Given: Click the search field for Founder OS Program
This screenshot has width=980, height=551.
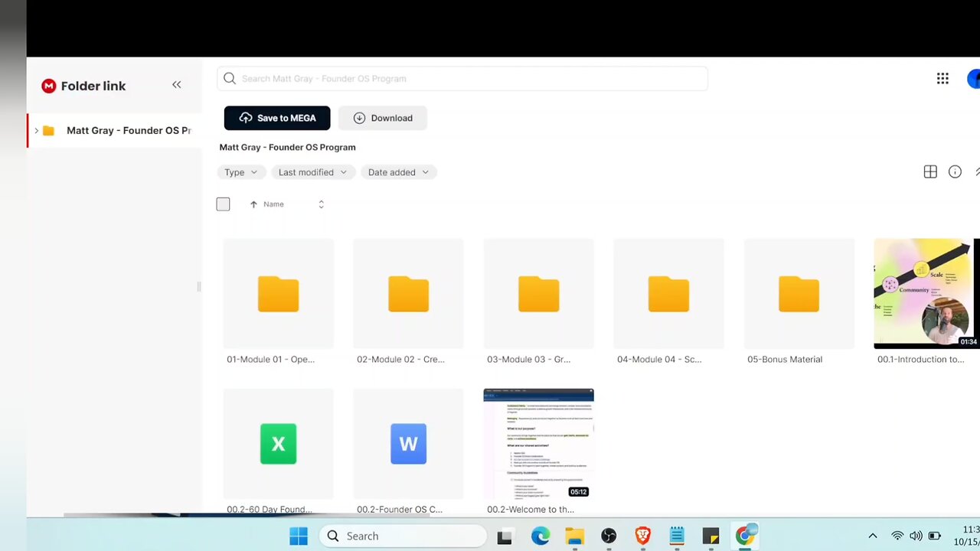Looking at the screenshot, I should [x=462, y=78].
